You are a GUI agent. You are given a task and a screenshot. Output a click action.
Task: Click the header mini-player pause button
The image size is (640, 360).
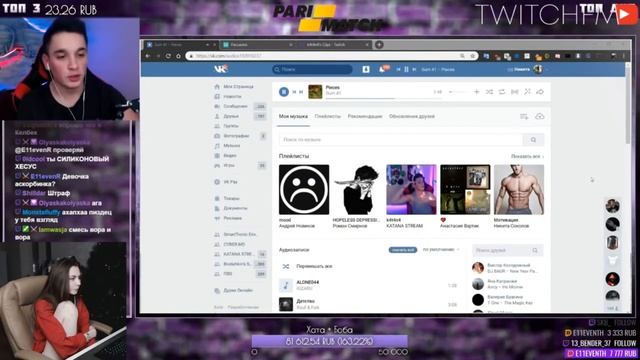click(406, 69)
